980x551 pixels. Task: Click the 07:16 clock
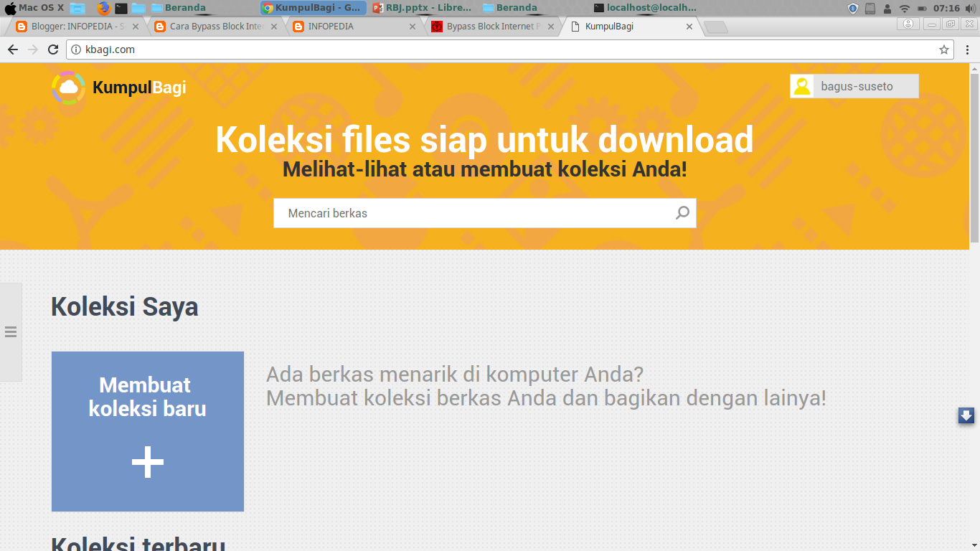(x=946, y=9)
